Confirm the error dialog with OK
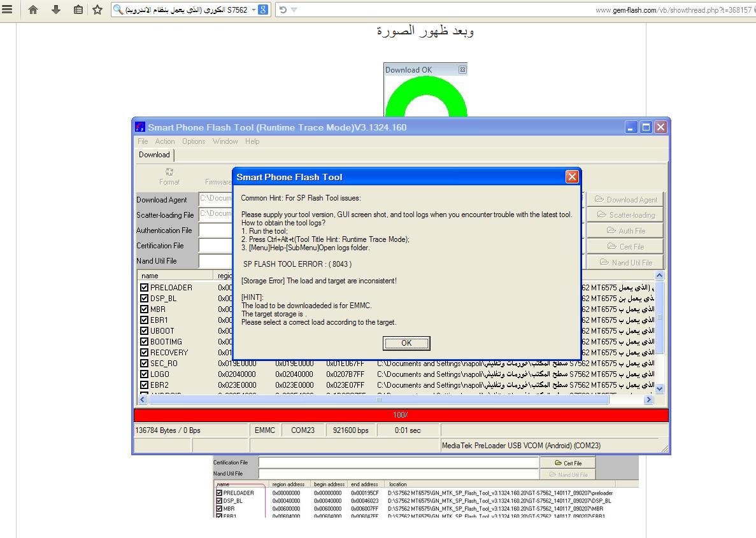This screenshot has height=538, width=756. pyautogui.click(x=406, y=343)
